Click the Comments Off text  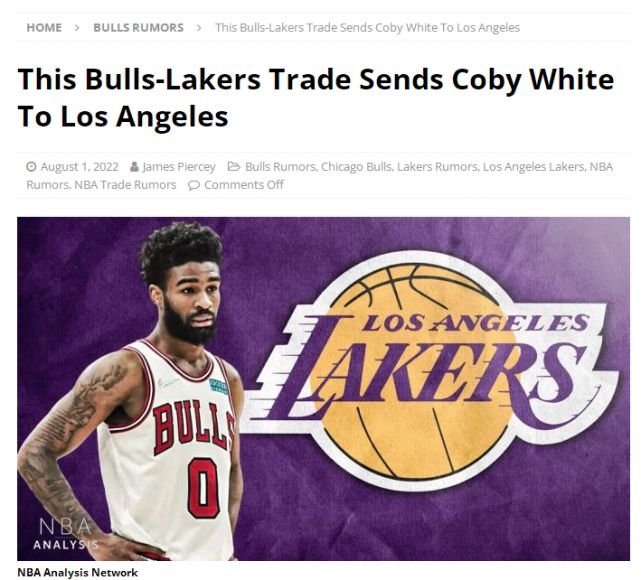coord(244,185)
